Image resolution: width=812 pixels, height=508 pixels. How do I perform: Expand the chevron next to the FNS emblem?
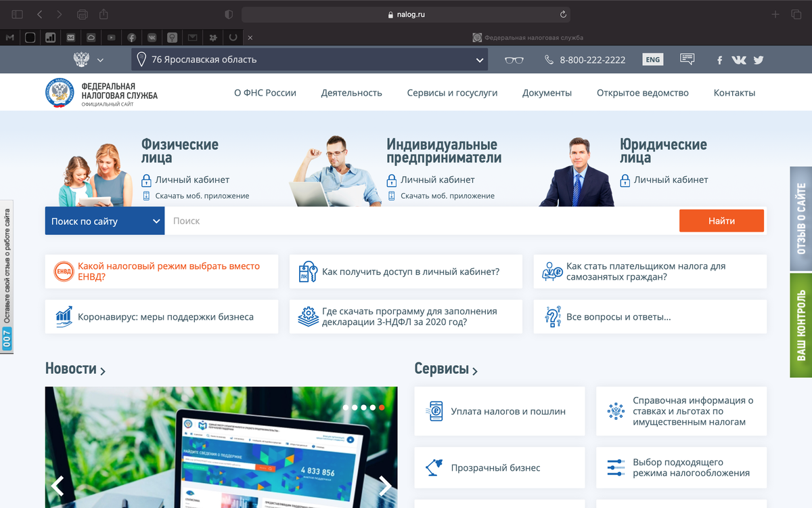(101, 60)
